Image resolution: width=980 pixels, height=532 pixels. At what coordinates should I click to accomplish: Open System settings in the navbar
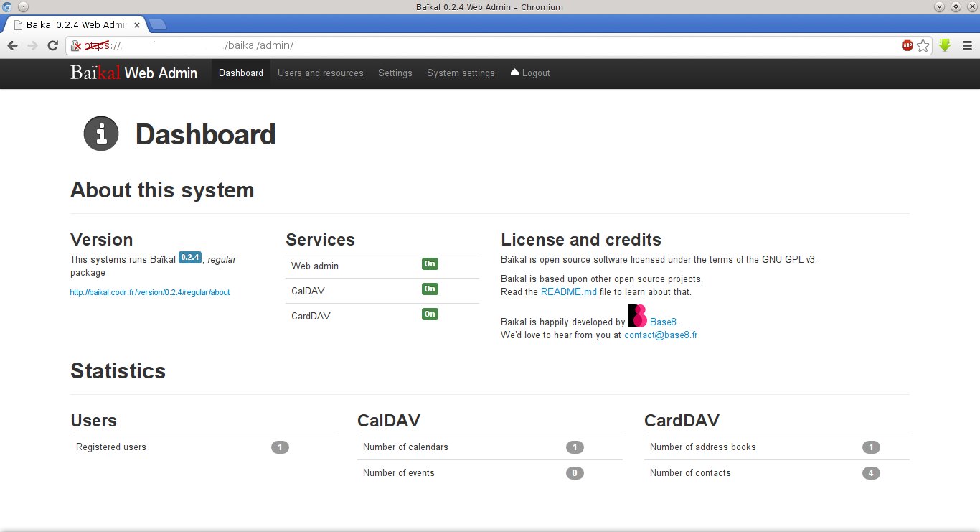pos(461,73)
